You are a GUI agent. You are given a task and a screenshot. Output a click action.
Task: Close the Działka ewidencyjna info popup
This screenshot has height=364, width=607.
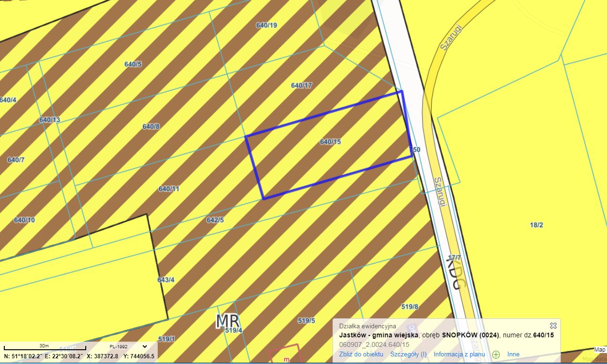553,325
